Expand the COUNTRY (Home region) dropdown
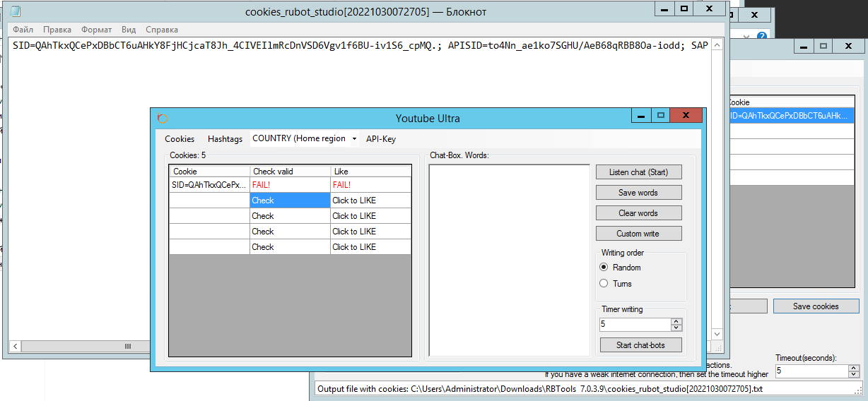The height and width of the screenshot is (401, 868). [x=353, y=139]
